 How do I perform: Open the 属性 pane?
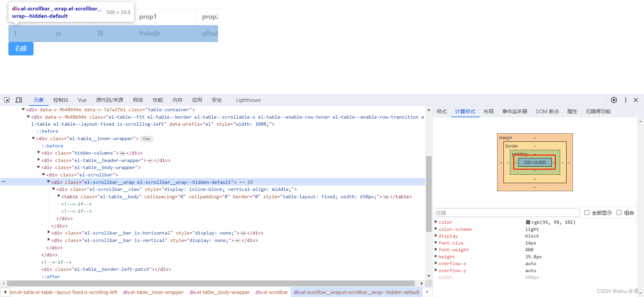(572, 112)
